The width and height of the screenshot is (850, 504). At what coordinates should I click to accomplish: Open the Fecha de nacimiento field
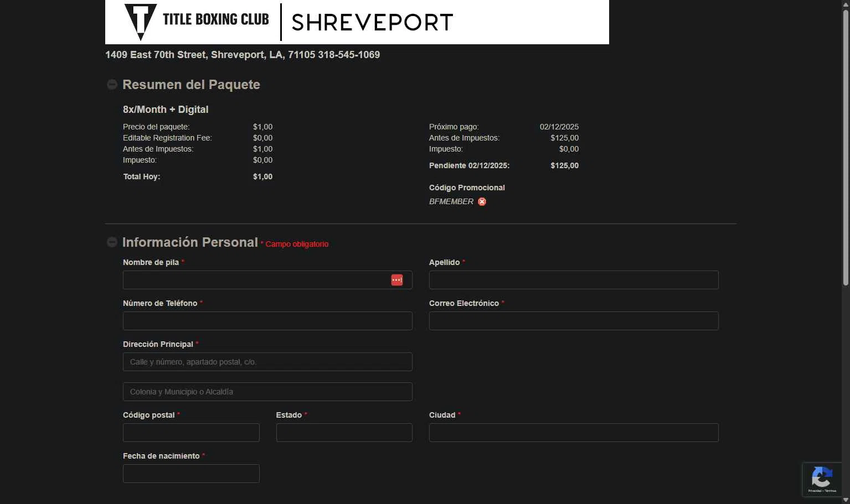click(191, 474)
